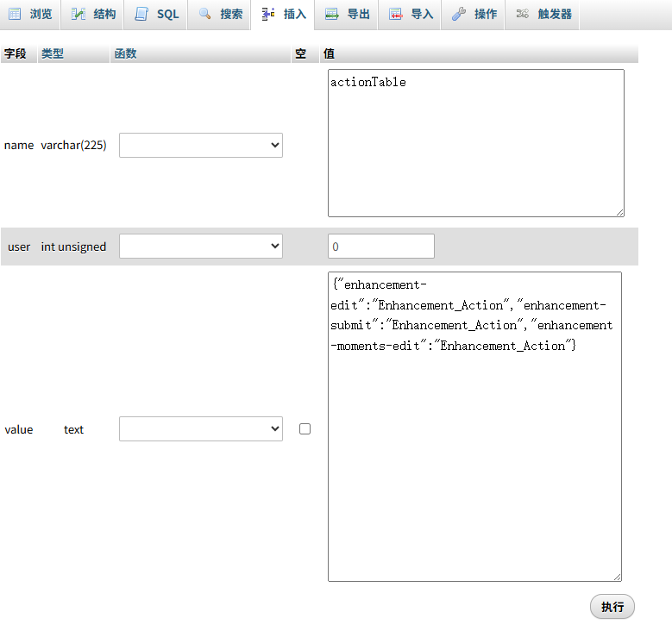
Task: Click the resize handle of value textarea
Action: click(x=617, y=577)
